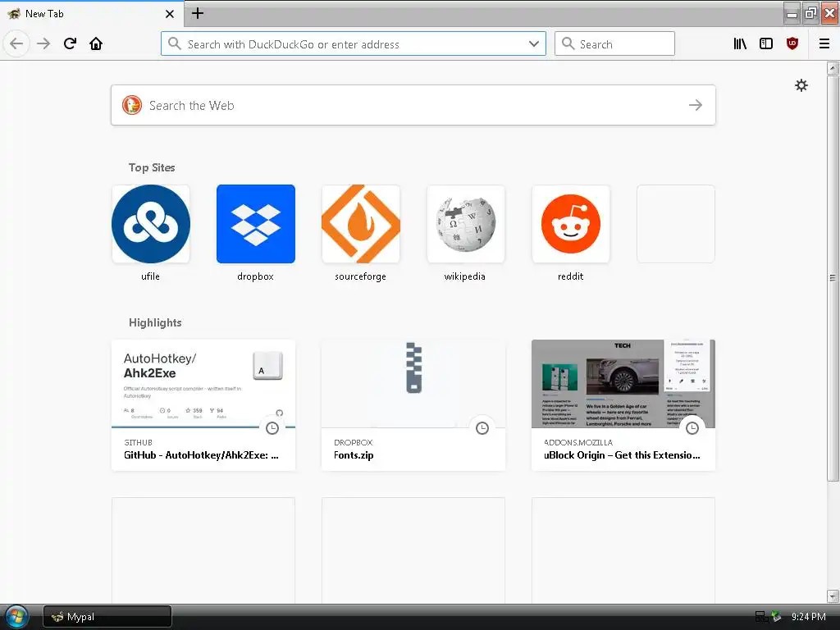Click the tray icon beside the clock
The height and width of the screenshot is (630, 840).
pos(776,617)
